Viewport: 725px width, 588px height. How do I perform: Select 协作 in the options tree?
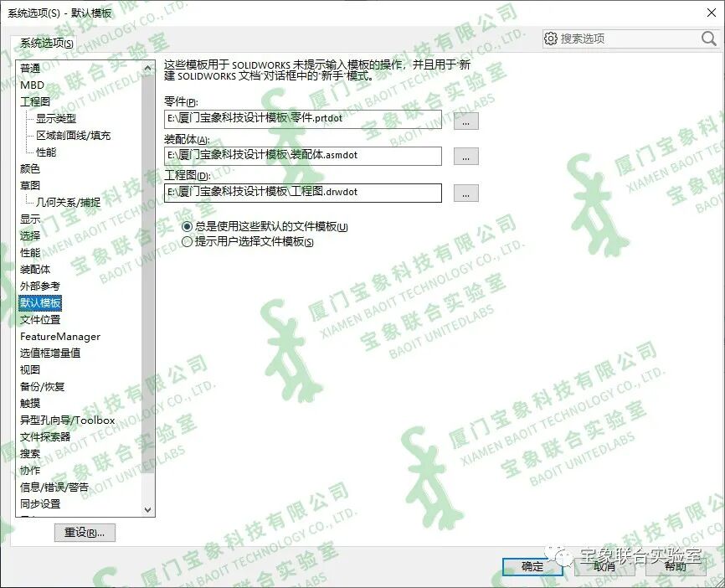30,470
